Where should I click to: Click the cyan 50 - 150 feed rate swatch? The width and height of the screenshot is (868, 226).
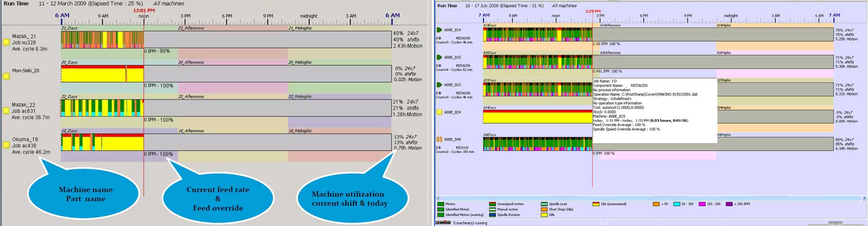(x=677, y=204)
